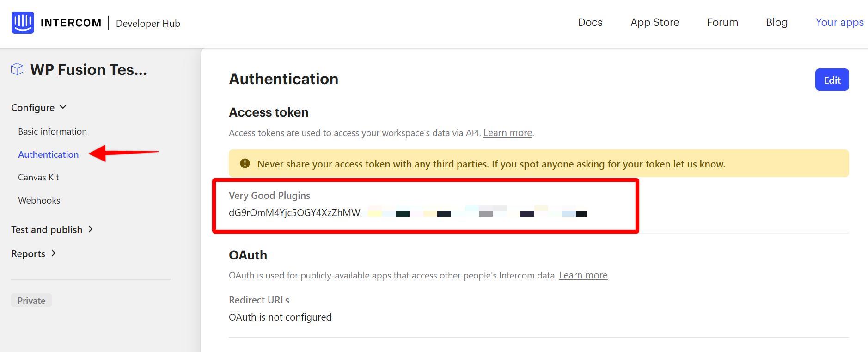Select Basic information in sidebar
The image size is (868, 352).
point(52,131)
